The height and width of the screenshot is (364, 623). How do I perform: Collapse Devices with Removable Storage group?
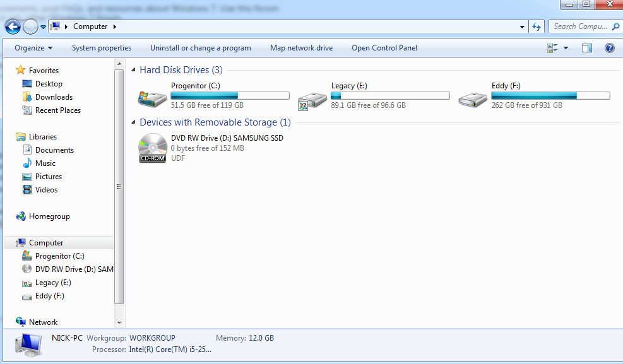pos(134,122)
